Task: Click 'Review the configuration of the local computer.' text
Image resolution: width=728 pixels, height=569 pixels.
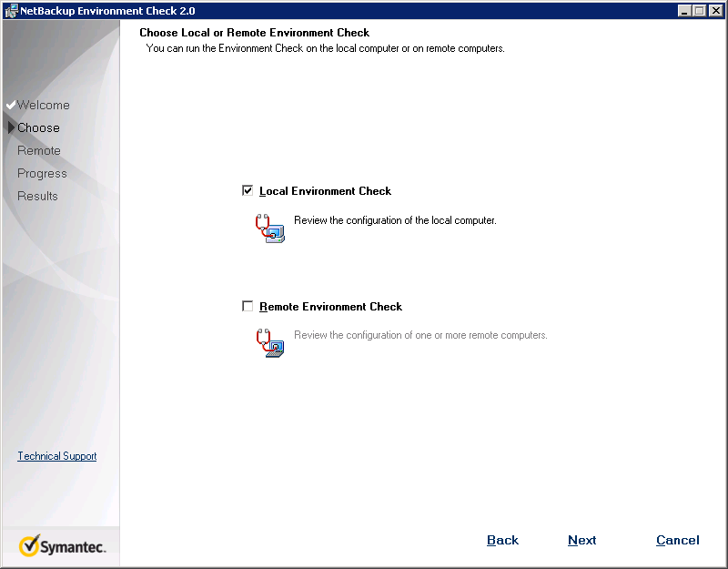Action: [x=395, y=220]
